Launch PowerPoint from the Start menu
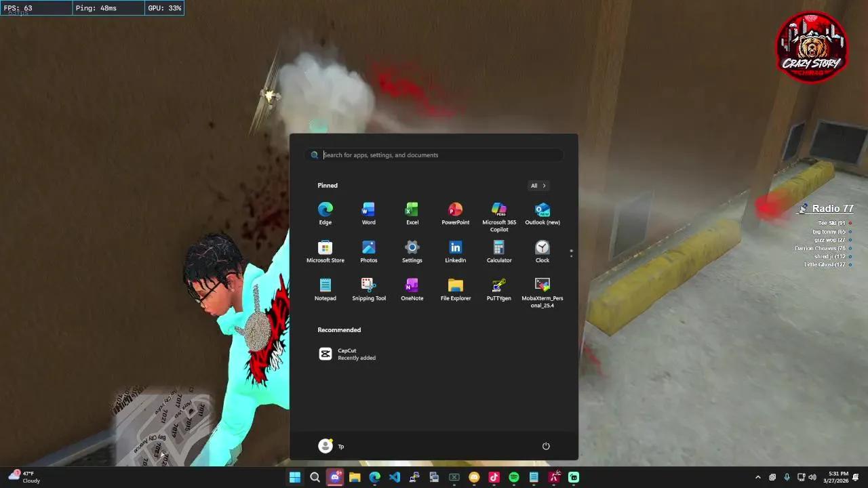The height and width of the screenshot is (488, 868). coord(455,210)
